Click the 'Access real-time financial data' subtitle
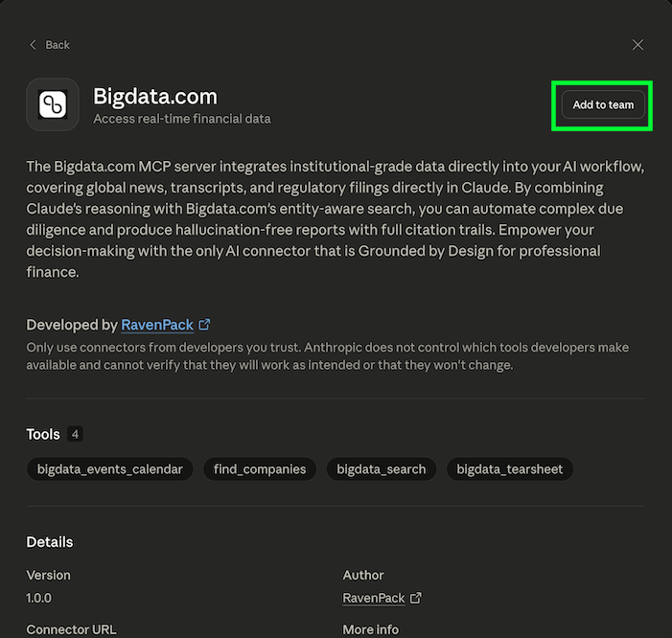Screen dimensions: 672x638 click(x=182, y=119)
